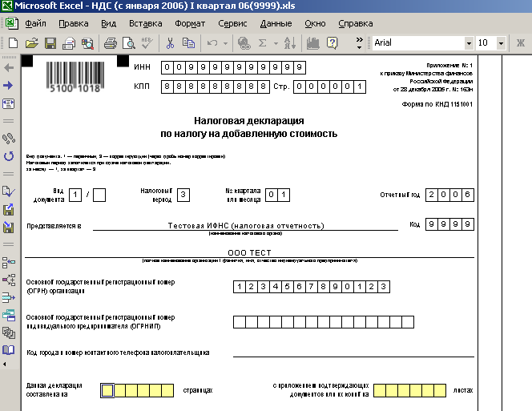Open print preview magnifier icon
The height and width of the screenshot is (411, 532).
[129, 43]
